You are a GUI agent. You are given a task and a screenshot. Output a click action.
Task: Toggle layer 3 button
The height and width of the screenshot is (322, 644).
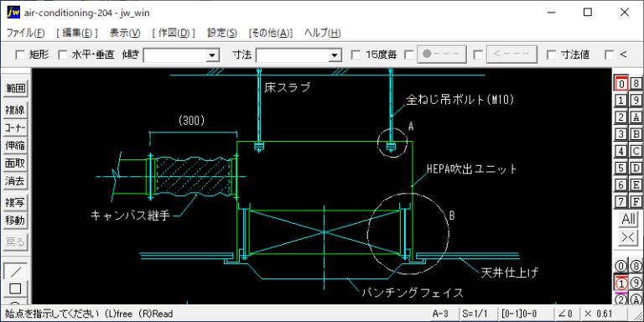(621, 134)
